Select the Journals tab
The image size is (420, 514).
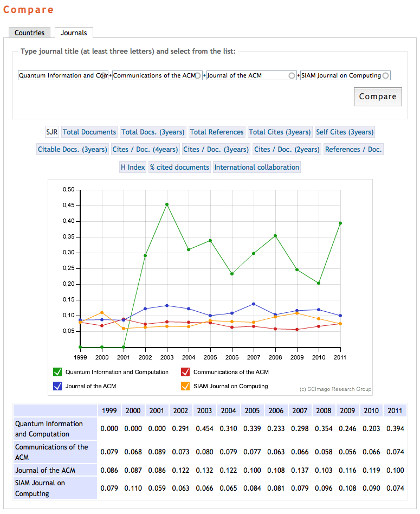click(74, 33)
